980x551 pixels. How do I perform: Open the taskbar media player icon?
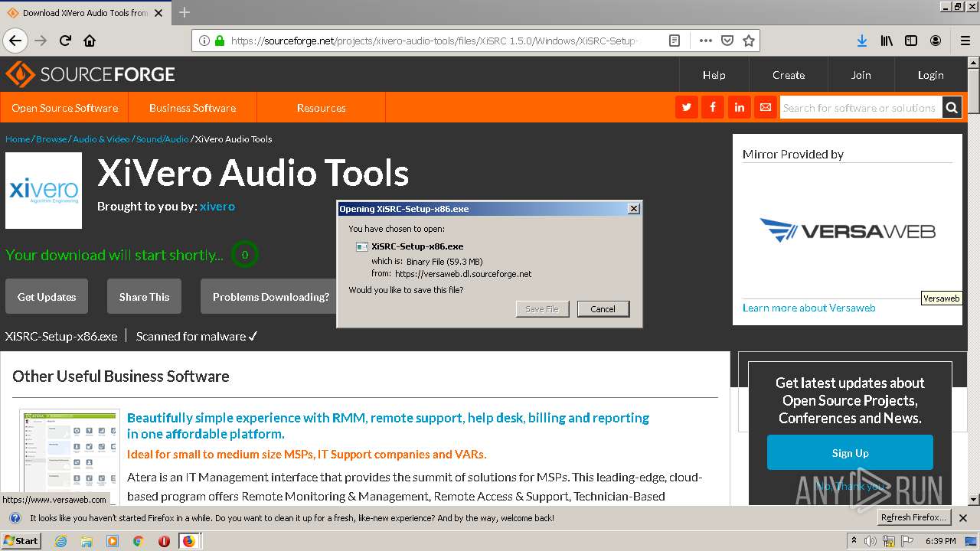[x=113, y=541]
